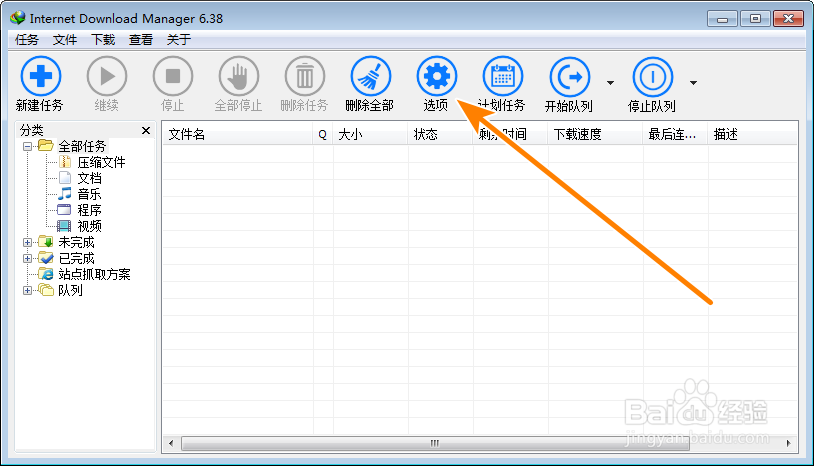Screen dimensions: 814x466
Task: Click the 站点抓取方案 IE icon
Action: click(46, 274)
